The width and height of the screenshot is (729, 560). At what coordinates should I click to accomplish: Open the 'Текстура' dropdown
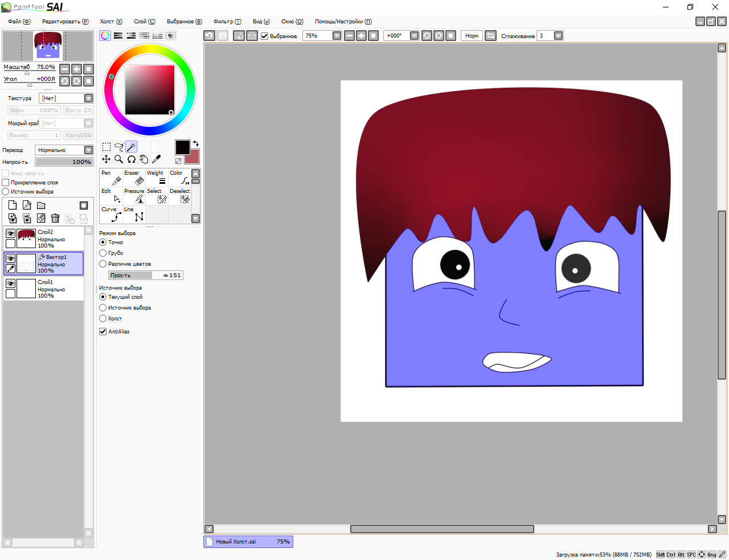[x=88, y=98]
